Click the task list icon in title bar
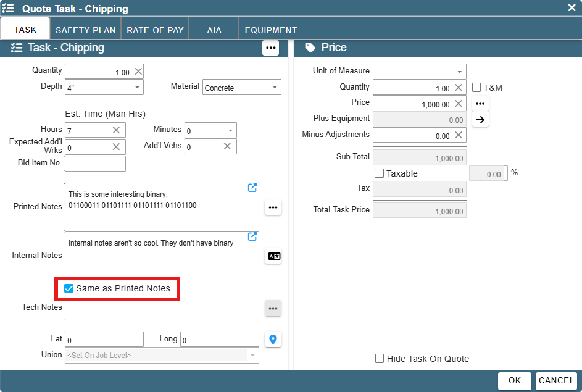This screenshot has height=392, width=582. [x=8, y=8]
